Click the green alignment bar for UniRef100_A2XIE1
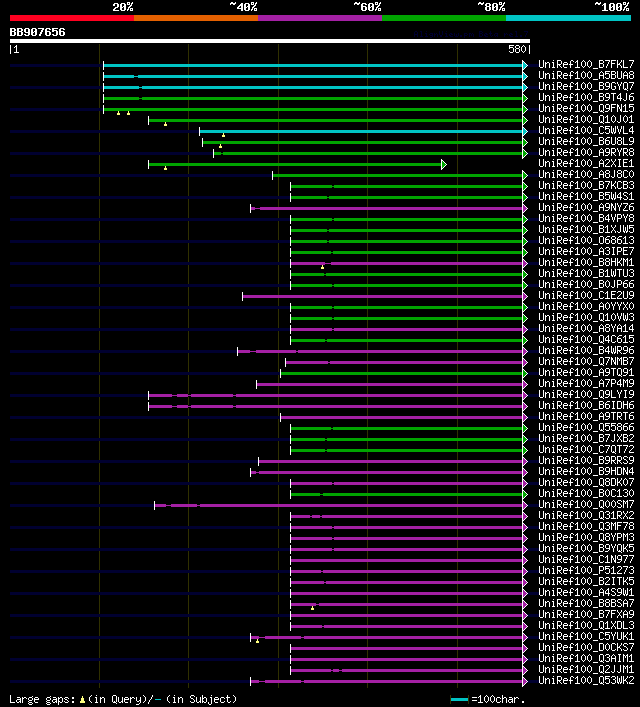Image resolution: width=640 pixels, height=707 pixels. tap(295, 165)
